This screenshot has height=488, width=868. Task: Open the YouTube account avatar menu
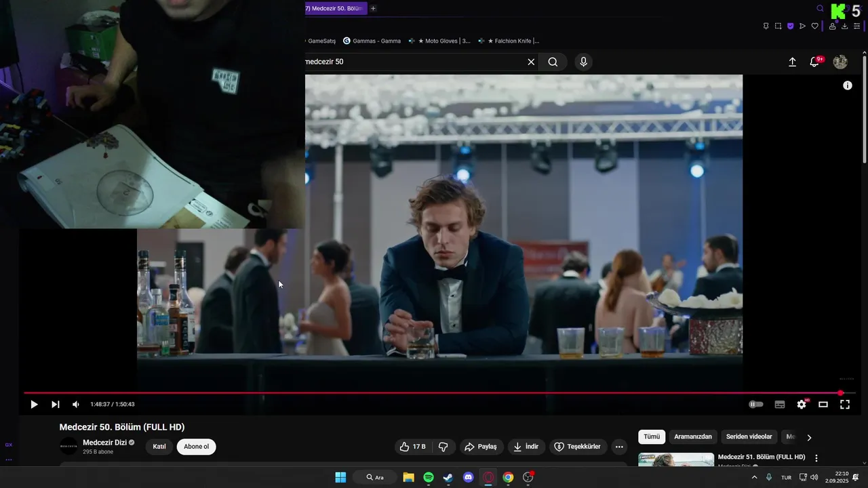(840, 62)
